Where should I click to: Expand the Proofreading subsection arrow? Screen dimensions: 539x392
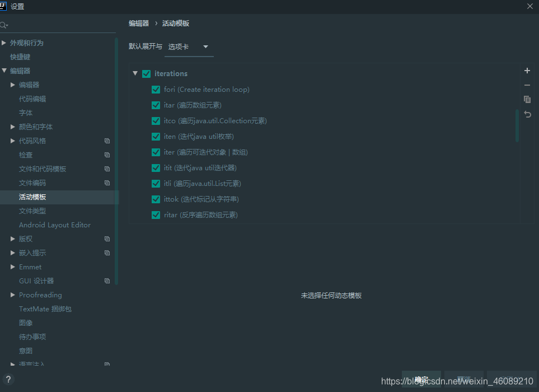click(x=13, y=295)
